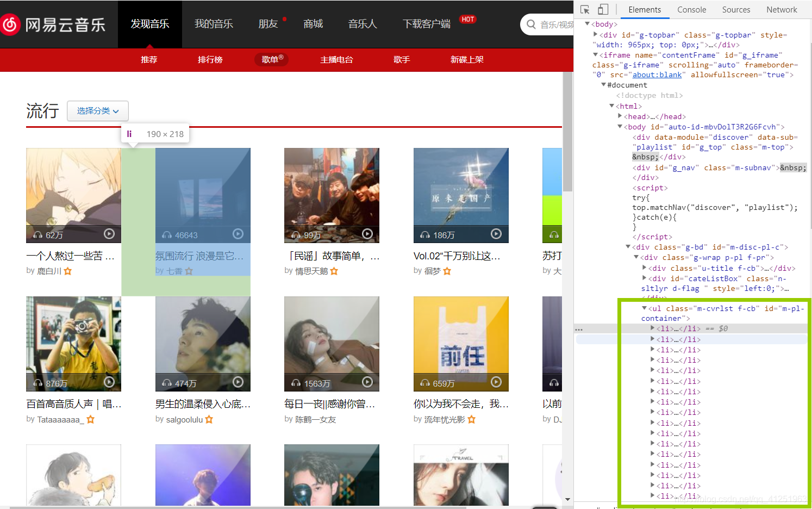This screenshot has height=509, width=812.
Task: Click the star badge next to salgoolulu
Action: click(x=209, y=419)
